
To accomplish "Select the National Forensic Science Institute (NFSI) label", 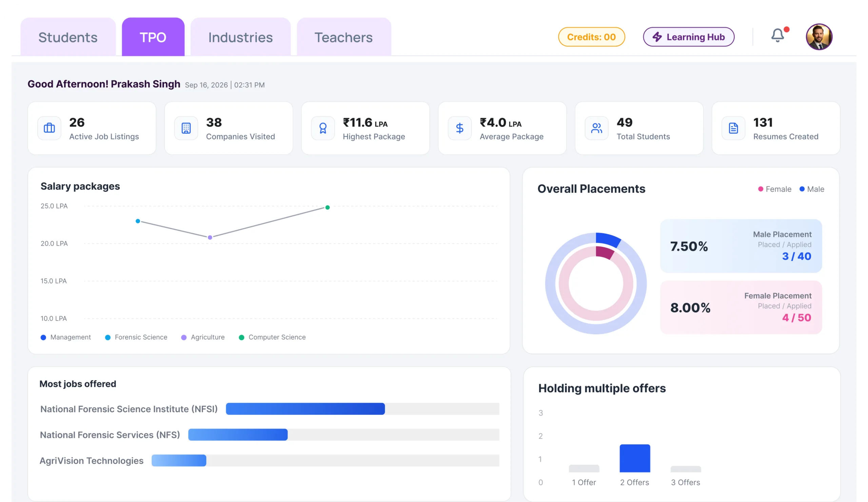I will (x=129, y=409).
